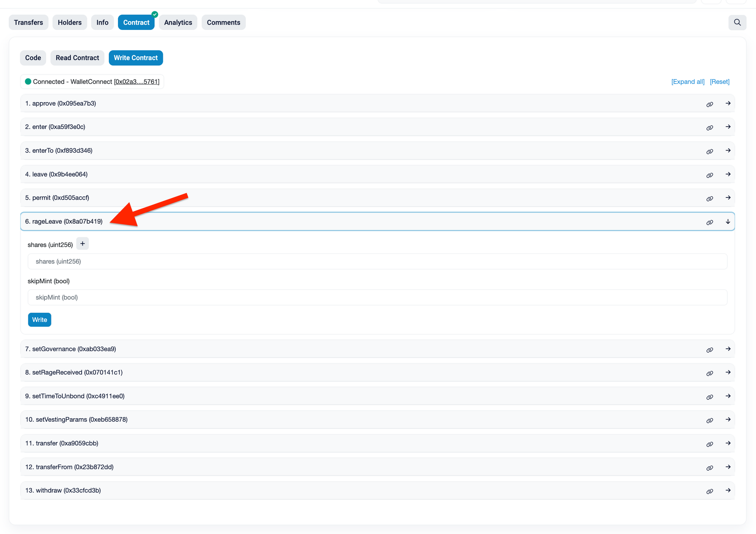Collapse rageLeave row down arrow
This screenshot has height=534, width=756.
point(728,222)
